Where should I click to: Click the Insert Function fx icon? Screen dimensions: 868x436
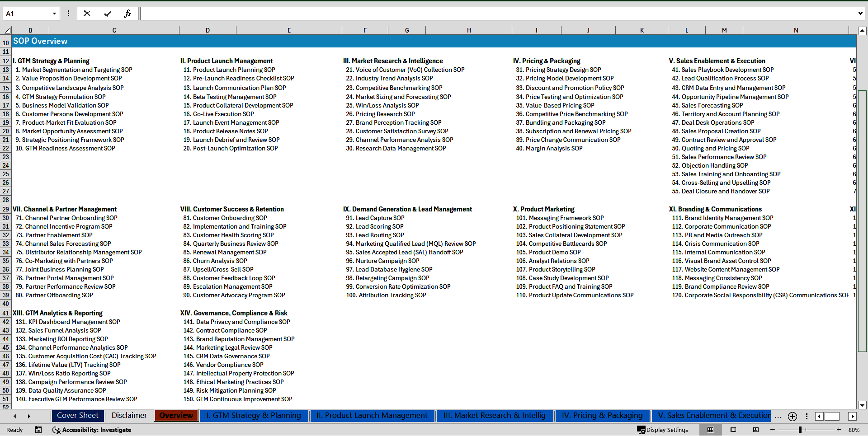click(x=127, y=14)
